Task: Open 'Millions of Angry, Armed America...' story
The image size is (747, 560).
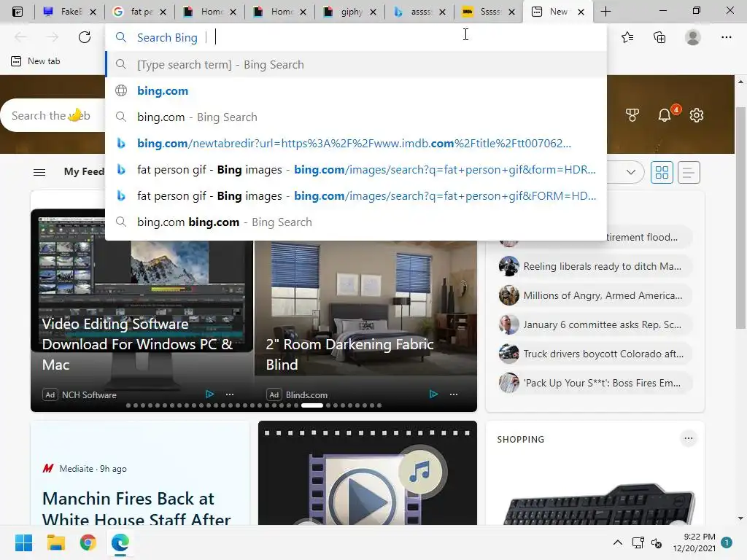Action: pos(594,295)
